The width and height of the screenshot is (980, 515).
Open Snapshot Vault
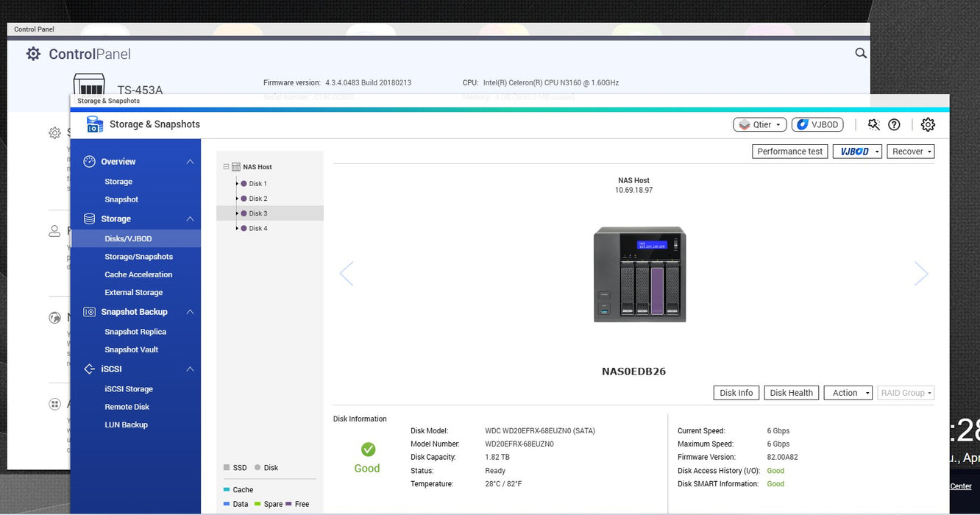[132, 349]
